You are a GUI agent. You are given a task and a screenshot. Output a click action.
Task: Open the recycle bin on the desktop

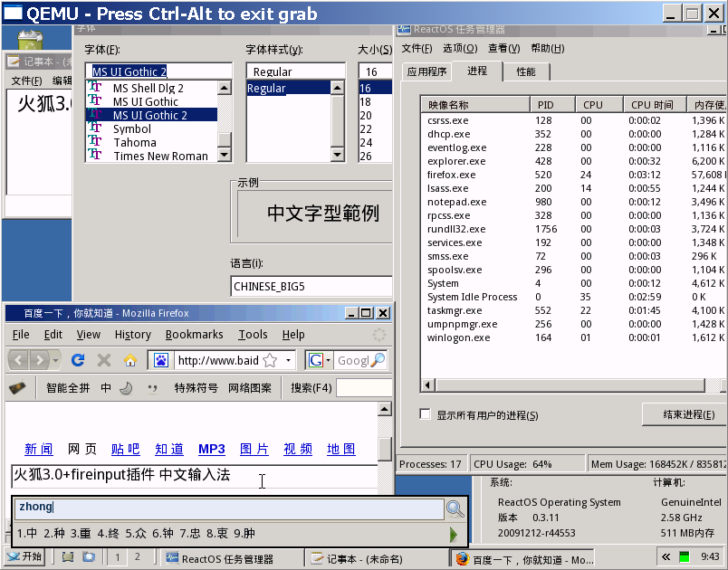tap(30, 40)
